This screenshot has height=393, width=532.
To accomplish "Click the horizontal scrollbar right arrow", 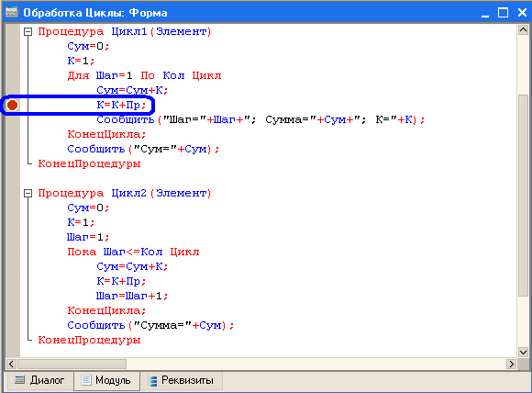I will (x=511, y=365).
